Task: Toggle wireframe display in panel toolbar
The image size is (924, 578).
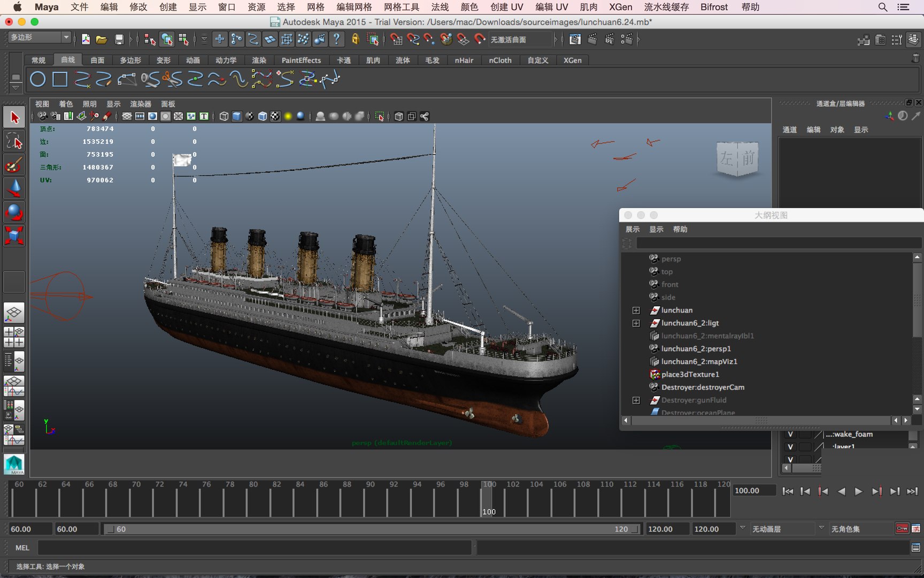Action: (224, 116)
